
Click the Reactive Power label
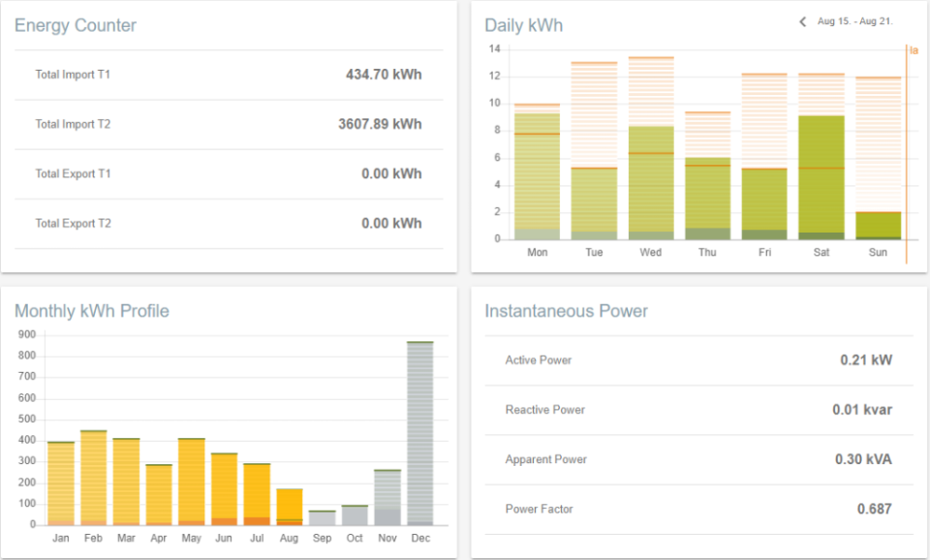click(x=545, y=410)
